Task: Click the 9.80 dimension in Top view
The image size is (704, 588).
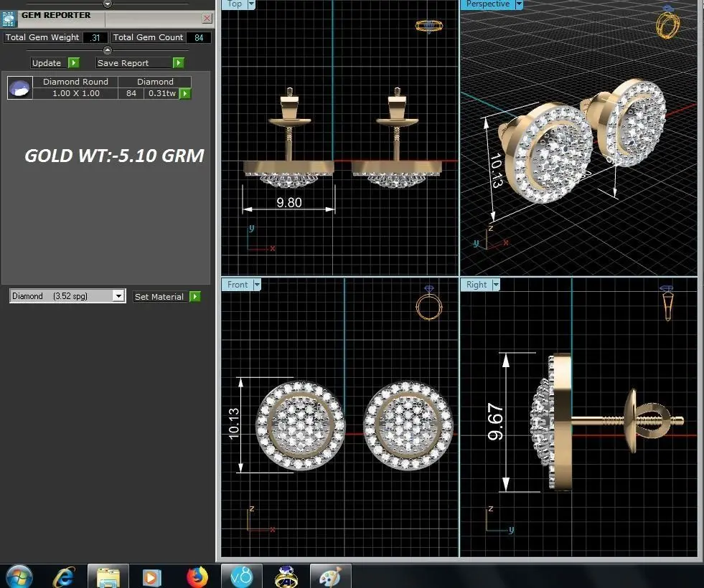Action: pos(288,203)
